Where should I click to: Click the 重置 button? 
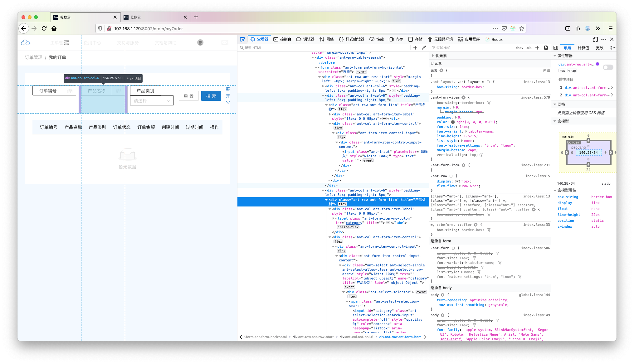(188, 96)
